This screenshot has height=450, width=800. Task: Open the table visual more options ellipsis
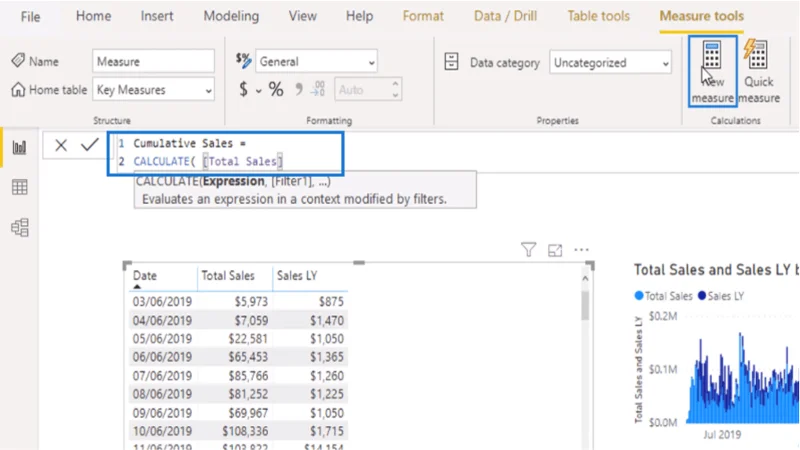[x=581, y=250]
